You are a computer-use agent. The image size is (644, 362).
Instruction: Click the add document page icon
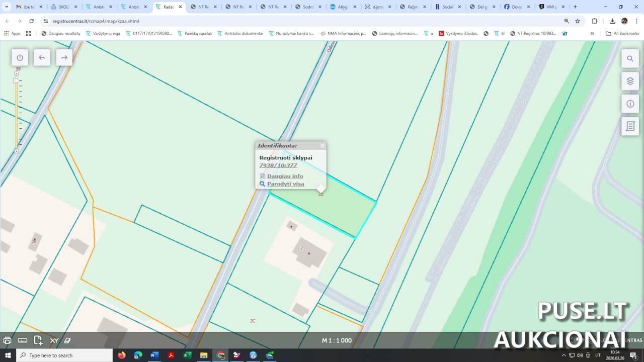[38, 340]
